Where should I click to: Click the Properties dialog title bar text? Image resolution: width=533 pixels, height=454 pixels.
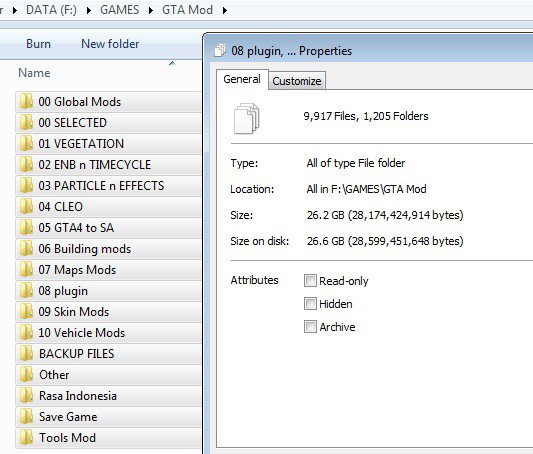click(291, 51)
